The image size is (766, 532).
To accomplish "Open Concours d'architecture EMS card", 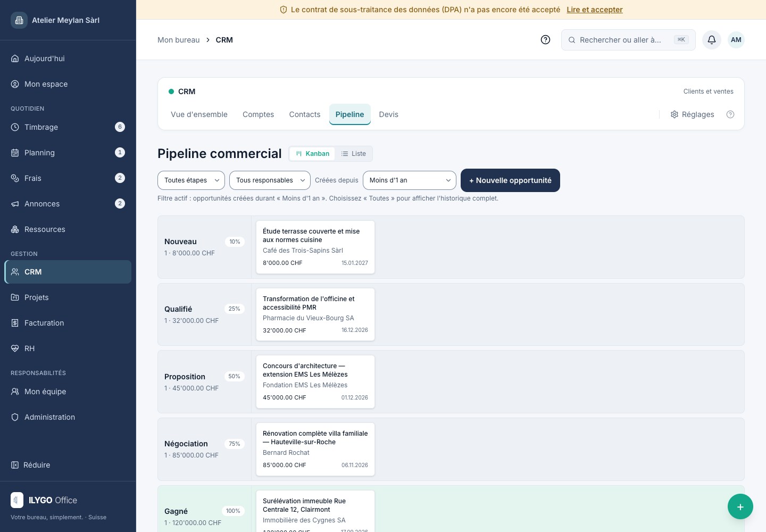I will click(x=315, y=382).
